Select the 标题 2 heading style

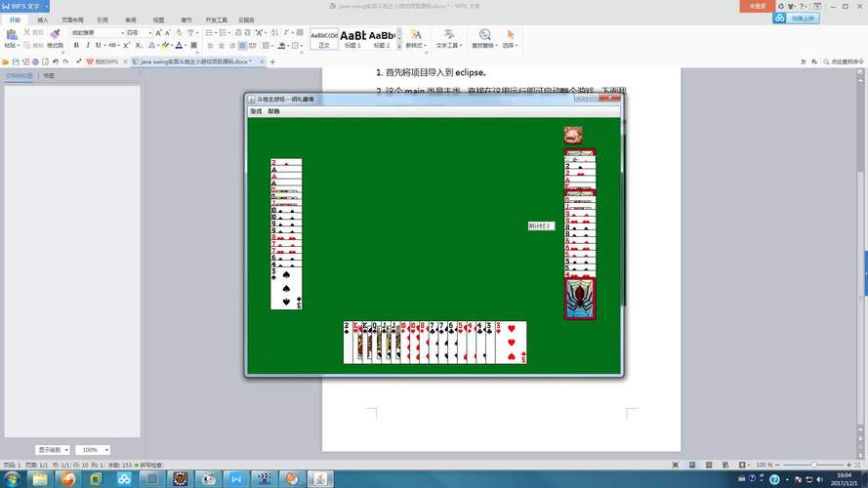click(382, 39)
